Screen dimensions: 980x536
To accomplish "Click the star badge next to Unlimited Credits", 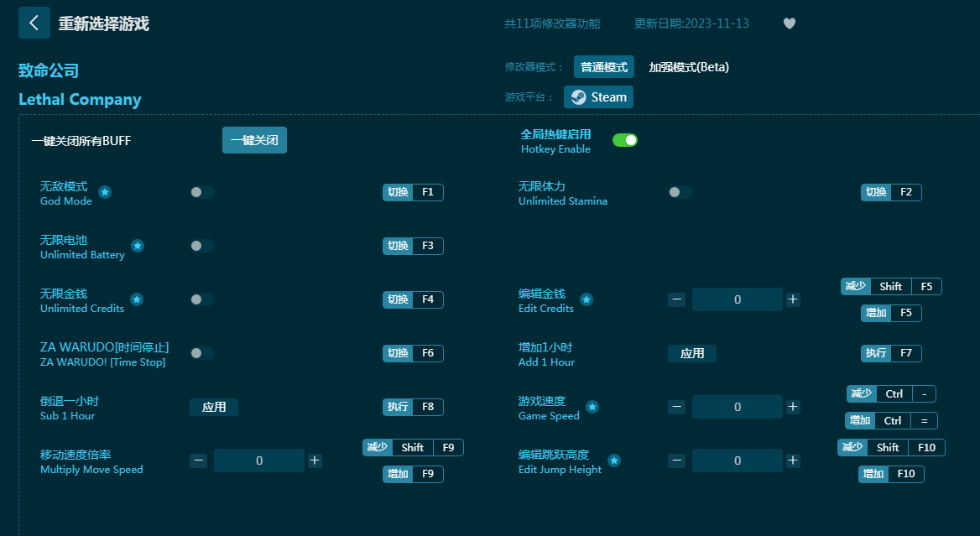I will [137, 299].
